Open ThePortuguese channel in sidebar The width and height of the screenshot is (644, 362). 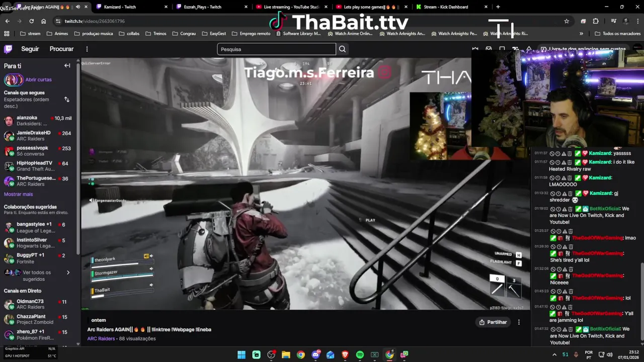click(39, 181)
